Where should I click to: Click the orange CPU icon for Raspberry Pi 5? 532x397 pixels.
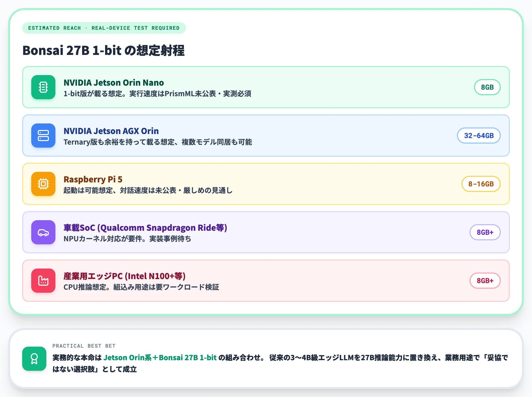[43, 184]
